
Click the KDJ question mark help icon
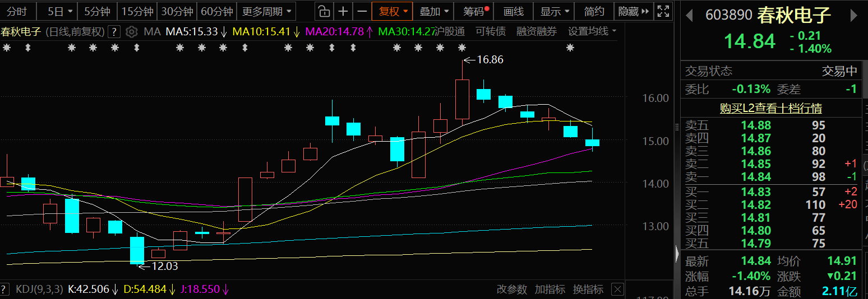click(6, 289)
